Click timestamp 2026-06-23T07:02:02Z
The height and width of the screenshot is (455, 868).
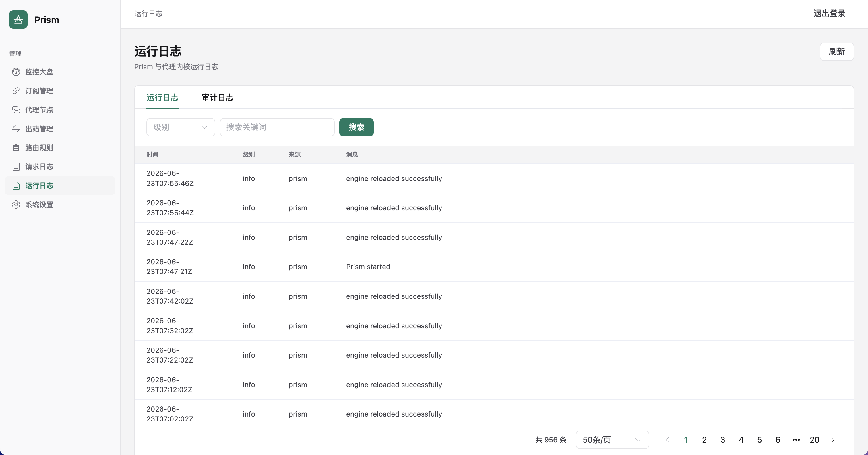(170, 414)
